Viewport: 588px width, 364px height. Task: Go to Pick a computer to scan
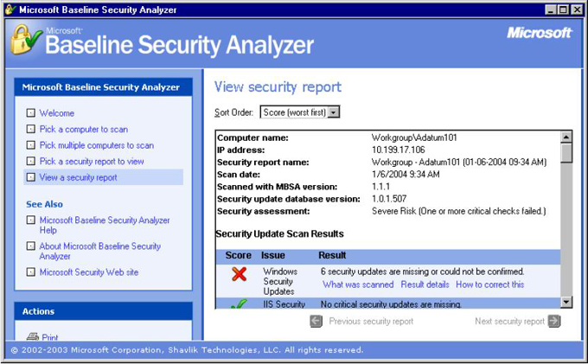[x=84, y=130]
